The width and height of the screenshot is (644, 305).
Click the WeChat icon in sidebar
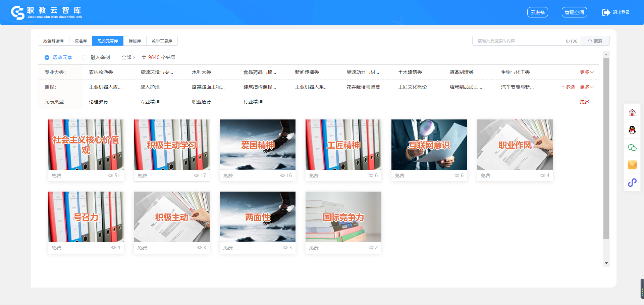[632, 148]
